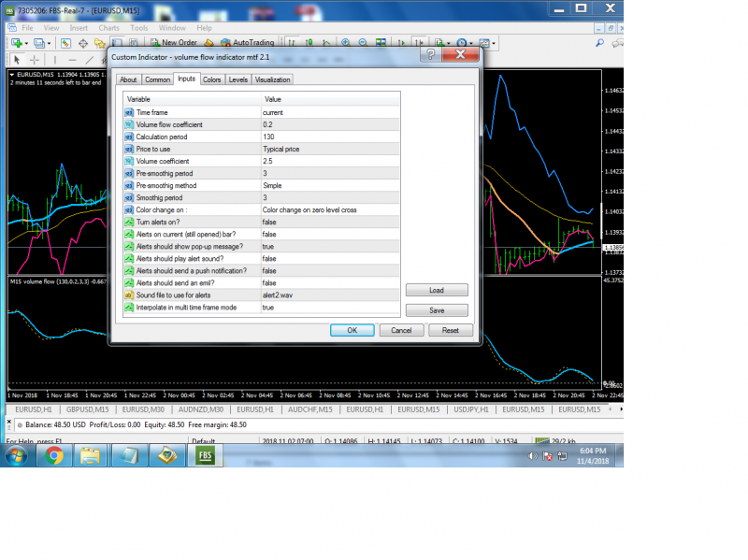This screenshot has width=748, height=560.
Task: Click the Load button
Action: (x=436, y=291)
